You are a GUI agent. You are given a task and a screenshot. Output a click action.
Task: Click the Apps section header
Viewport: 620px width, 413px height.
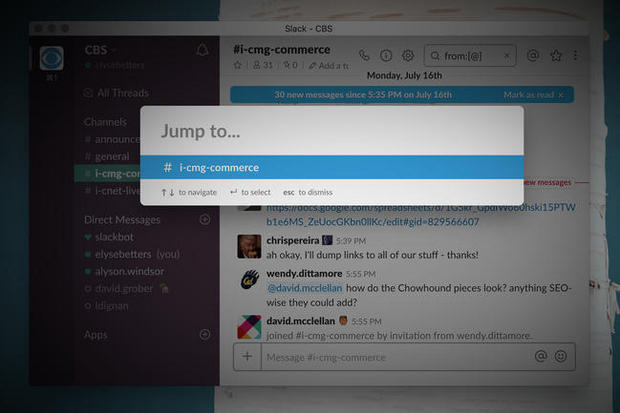click(95, 335)
